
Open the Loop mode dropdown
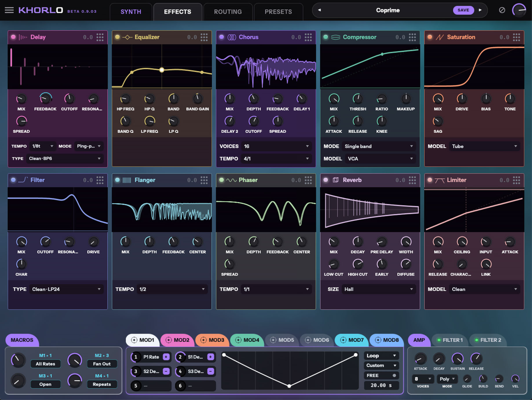click(x=381, y=356)
